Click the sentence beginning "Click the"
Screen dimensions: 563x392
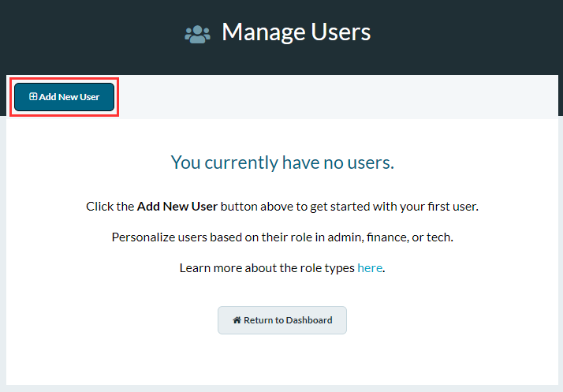282,207
